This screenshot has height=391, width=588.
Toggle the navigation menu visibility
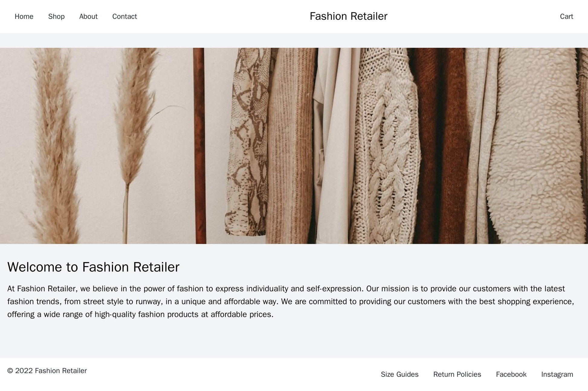(24, 17)
